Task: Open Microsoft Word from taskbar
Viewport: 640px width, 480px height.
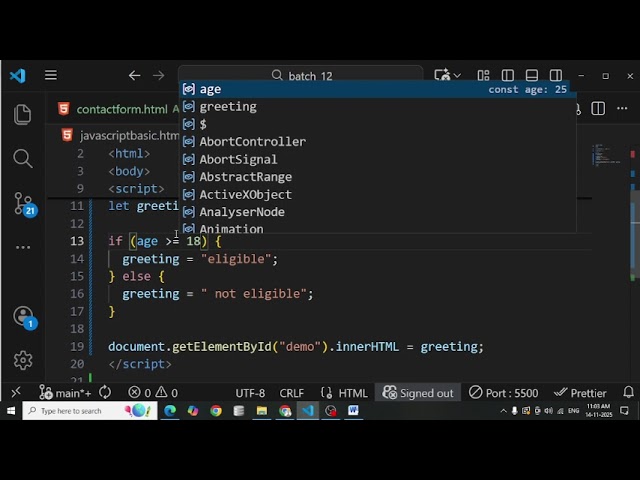Action: [353, 411]
